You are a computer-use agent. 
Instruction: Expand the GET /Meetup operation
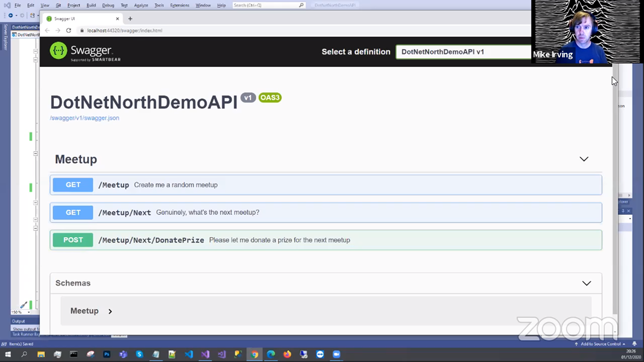[x=326, y=185]
